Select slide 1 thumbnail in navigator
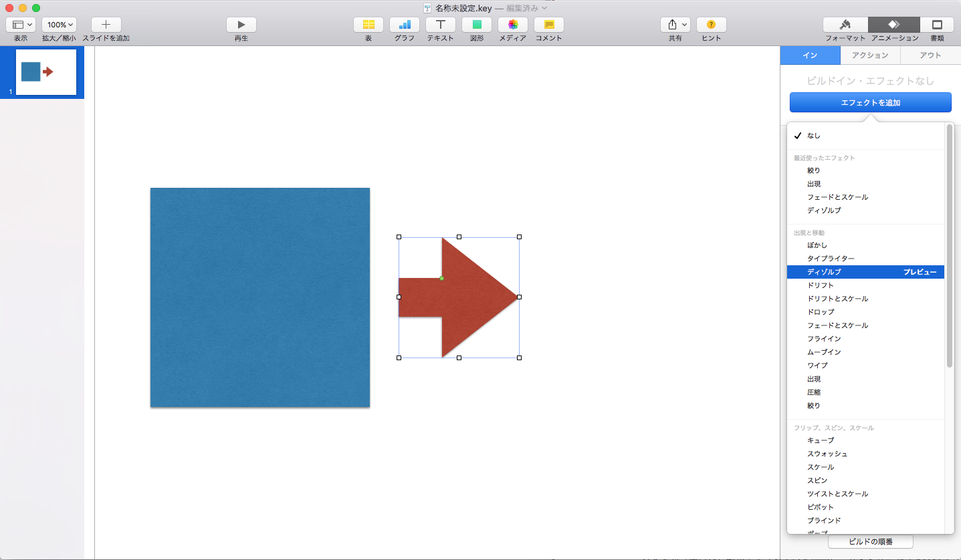Viewport: 961px width, 560px height. (45, 72)
